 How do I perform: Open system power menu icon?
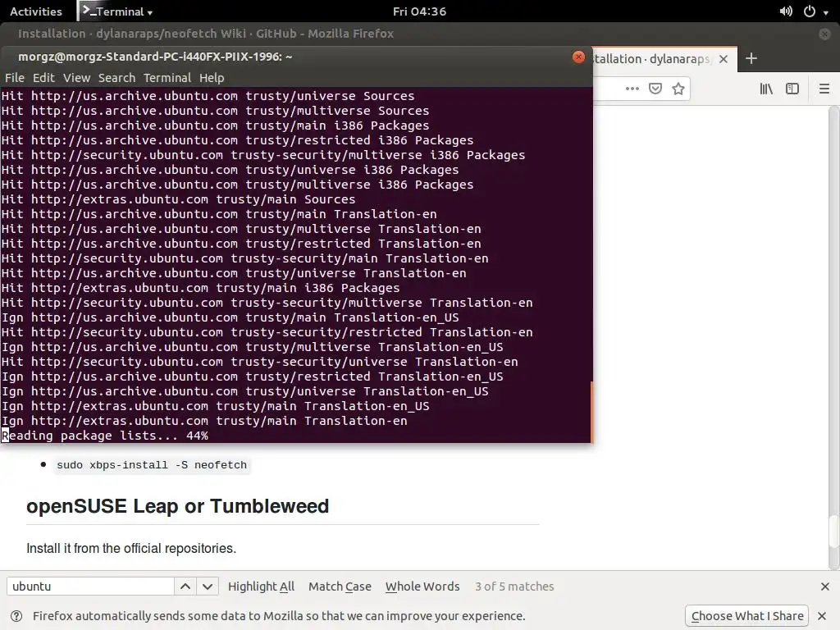(x=810, y=11)
